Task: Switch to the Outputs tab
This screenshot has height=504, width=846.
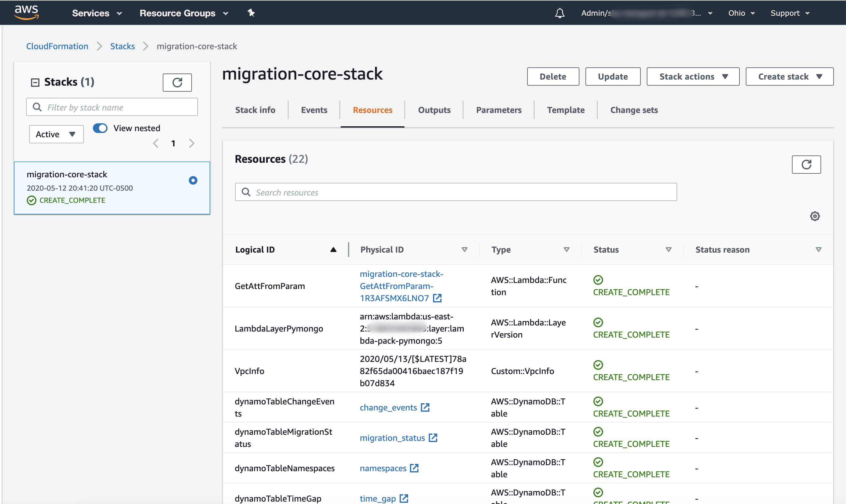Action: (434, 110)
